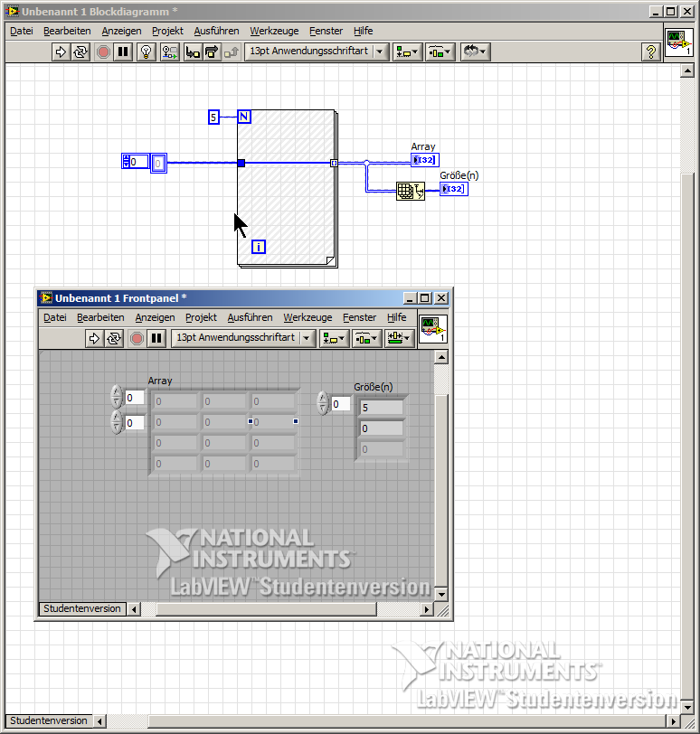Screen dimensions: 700x734
Task: Click Größe(n) index stepper arrows
Action: pos(323,403)
